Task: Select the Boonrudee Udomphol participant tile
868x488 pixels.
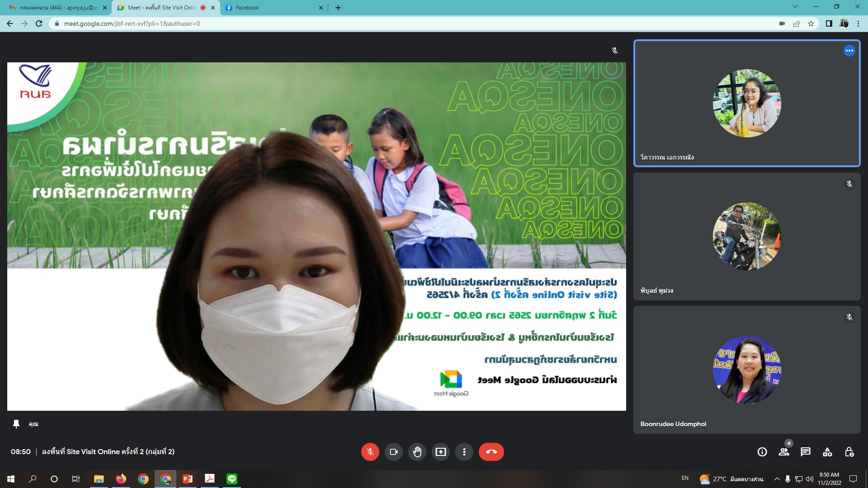Action: click(746, 370)
